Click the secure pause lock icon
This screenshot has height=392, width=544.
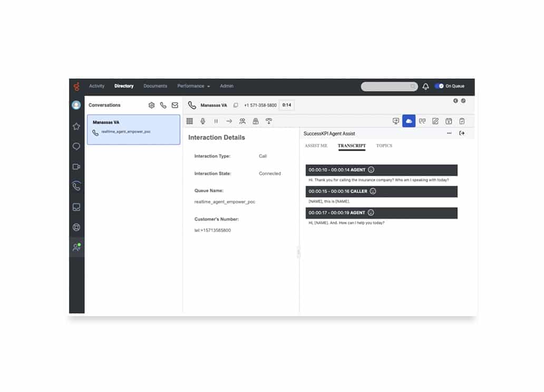256,121
